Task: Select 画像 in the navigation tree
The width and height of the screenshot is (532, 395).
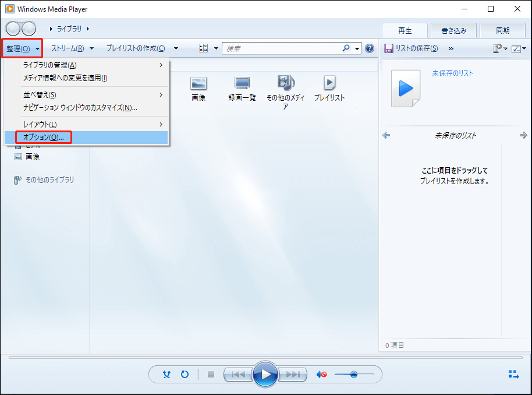Action: (27, 157)
